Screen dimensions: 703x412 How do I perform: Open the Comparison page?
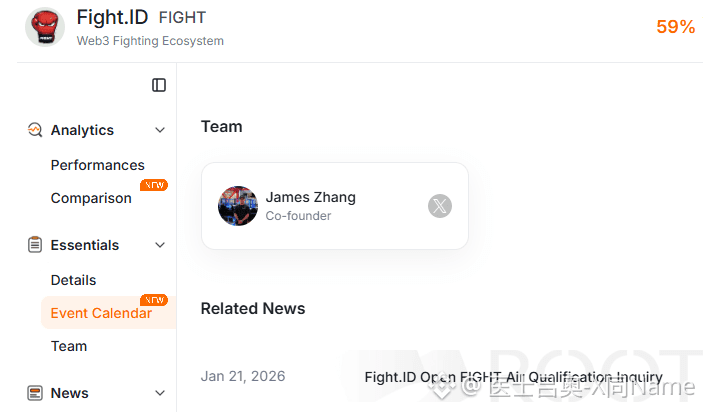(91, 198)
